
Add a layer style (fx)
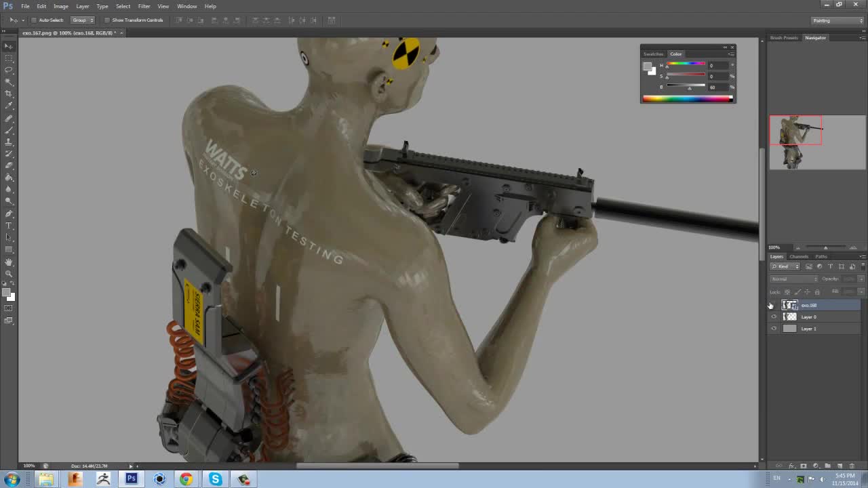click(x=791, y=466)
